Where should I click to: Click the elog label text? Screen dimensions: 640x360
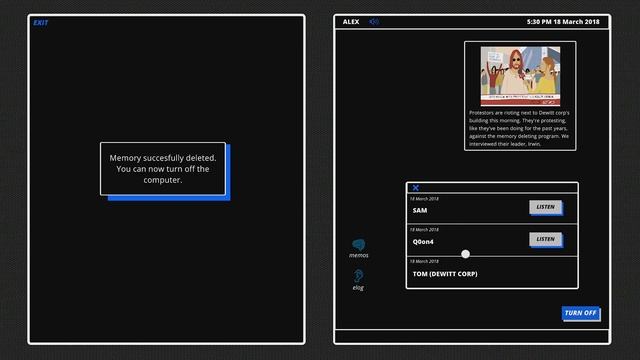358,288
